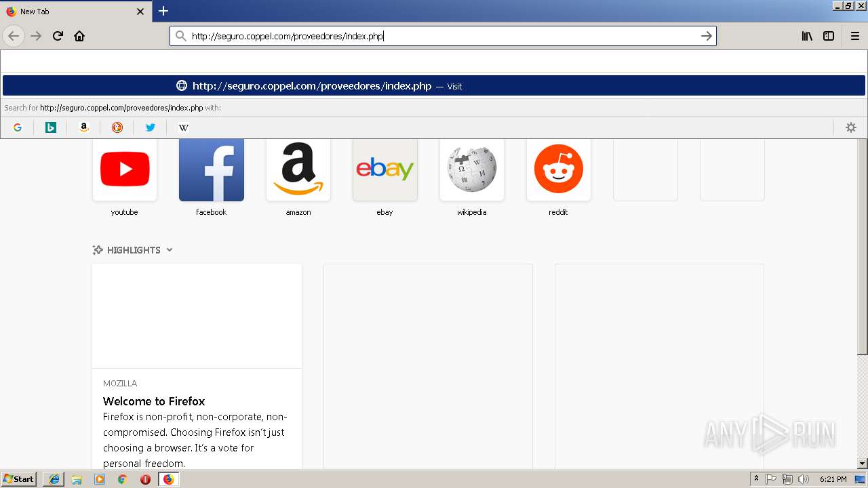Open the volume speaker tray icon
868x488 pixels.
pos(804,479)
